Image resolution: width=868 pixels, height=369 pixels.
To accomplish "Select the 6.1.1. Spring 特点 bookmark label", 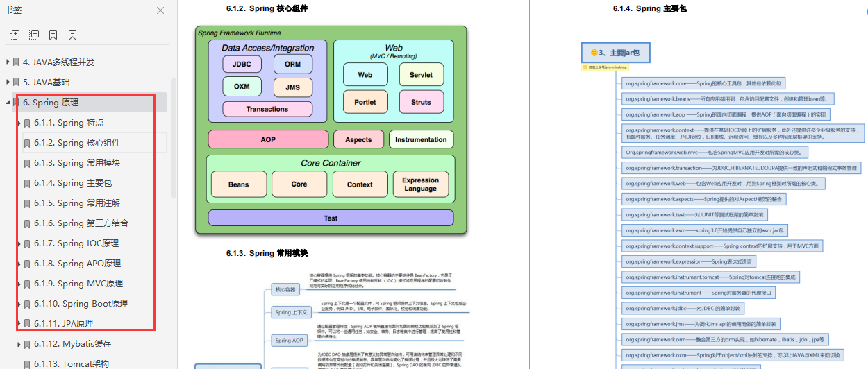I will pyautogui.click(x=69, y=123).
